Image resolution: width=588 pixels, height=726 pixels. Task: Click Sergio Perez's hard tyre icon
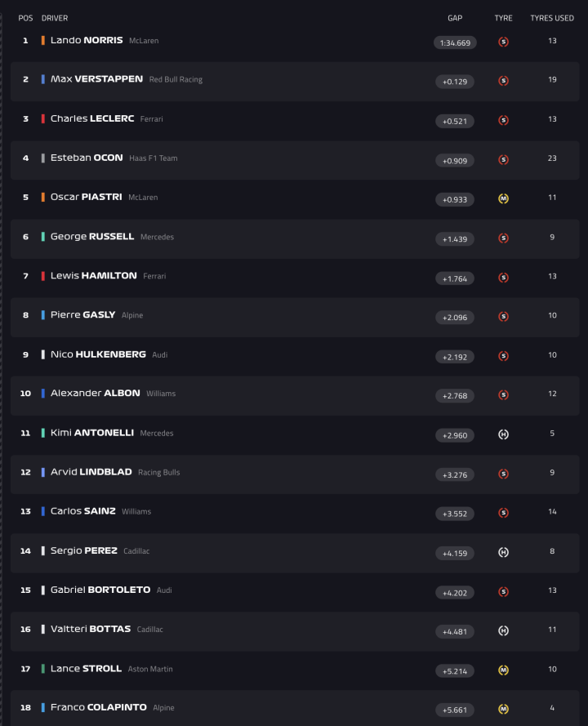503,552
